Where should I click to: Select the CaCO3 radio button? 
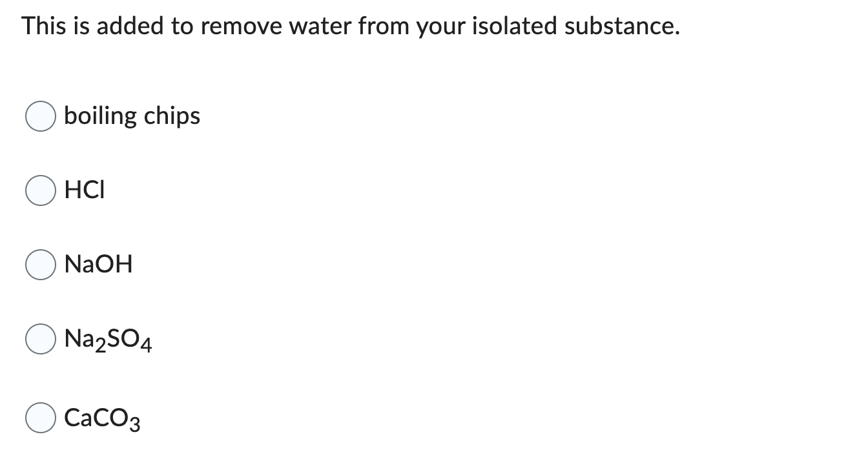tap(40, 418)
